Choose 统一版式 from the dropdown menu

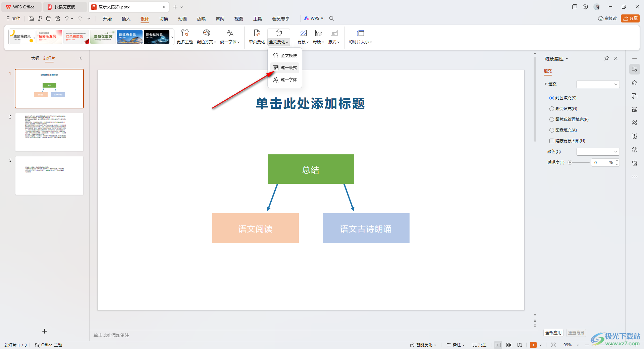(x=285, y=68)
